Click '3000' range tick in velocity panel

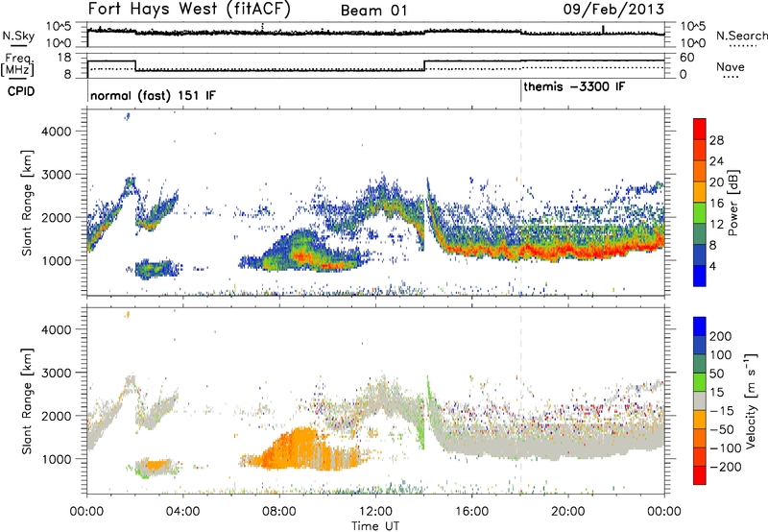(57, 373)
